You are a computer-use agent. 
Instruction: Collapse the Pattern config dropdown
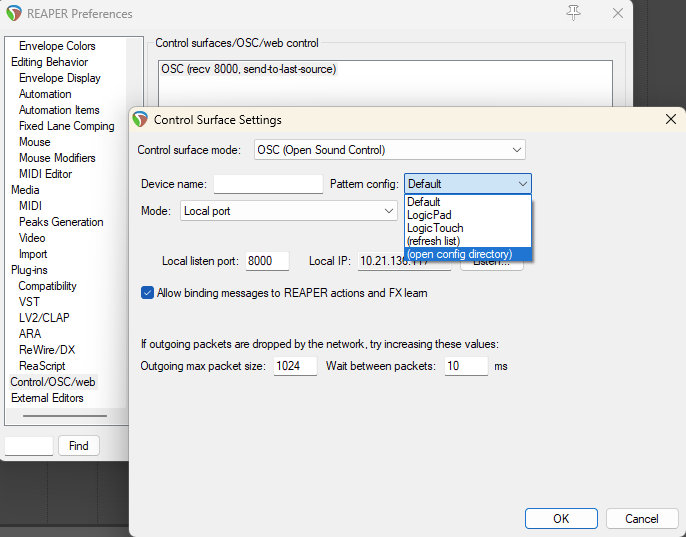coord(468,184)
